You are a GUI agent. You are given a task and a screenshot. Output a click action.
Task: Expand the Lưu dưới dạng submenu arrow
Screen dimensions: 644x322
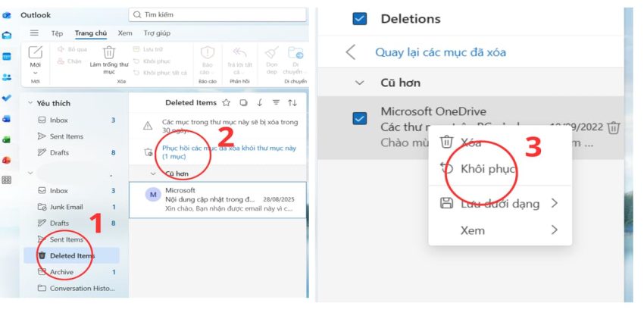click(x=555, y=203)
